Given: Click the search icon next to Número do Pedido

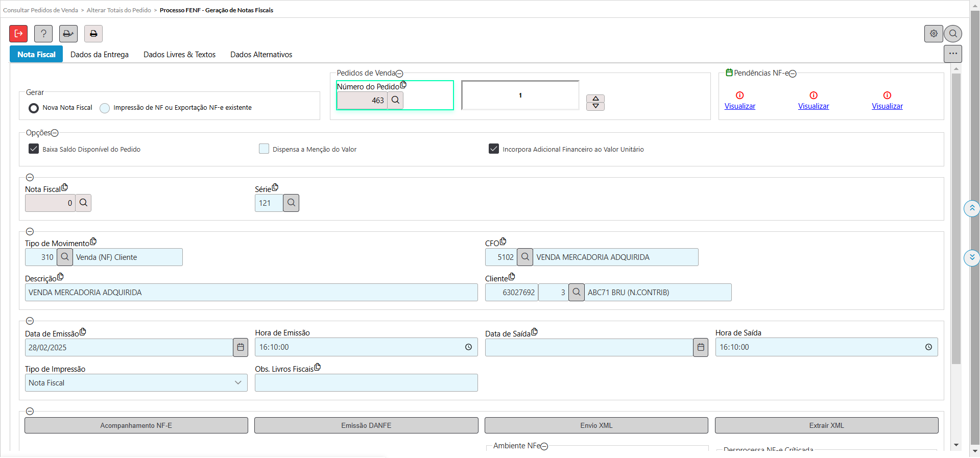Looking at the screenshot, I should pyautogui.click(x=395, y=101).
